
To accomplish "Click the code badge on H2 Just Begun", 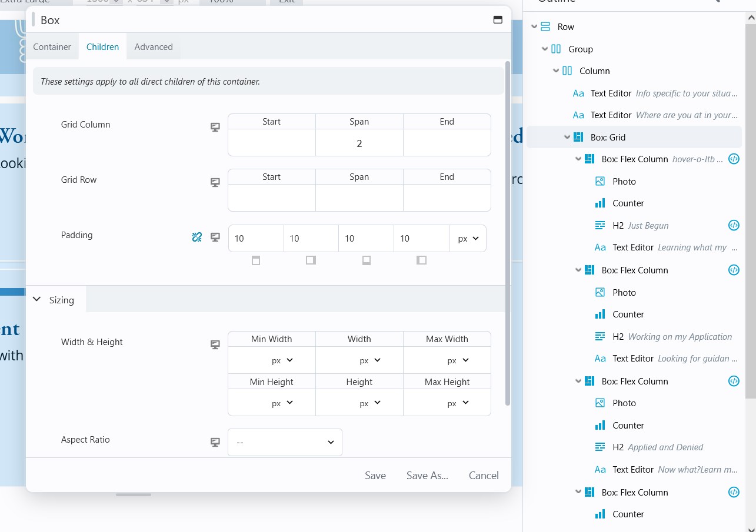I will click(x=734, y=225).
